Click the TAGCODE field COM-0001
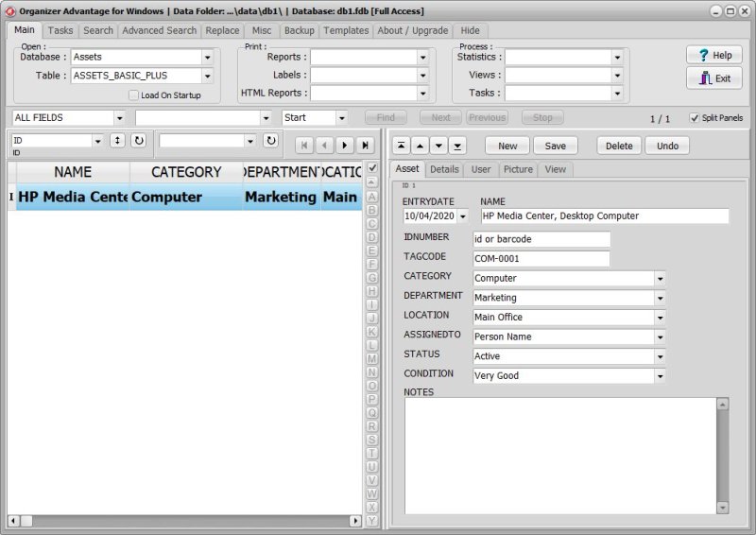 pos(541,259)
